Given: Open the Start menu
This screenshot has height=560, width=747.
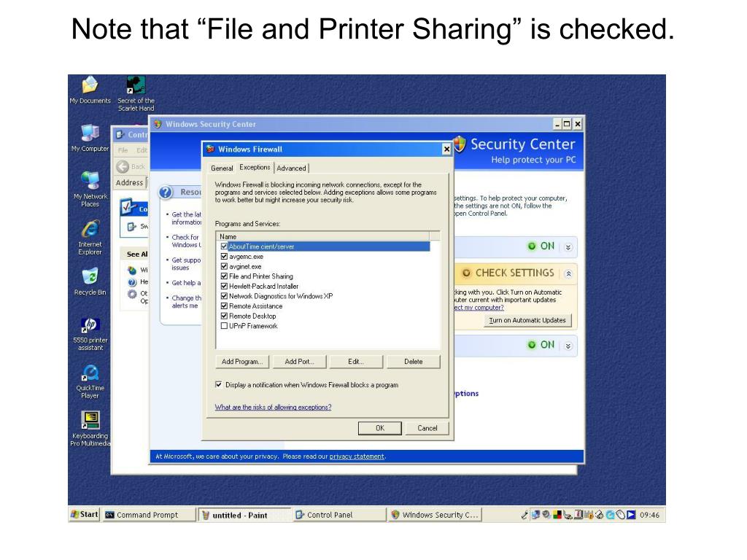Looking at the screenshot, I should pos(85,514).
